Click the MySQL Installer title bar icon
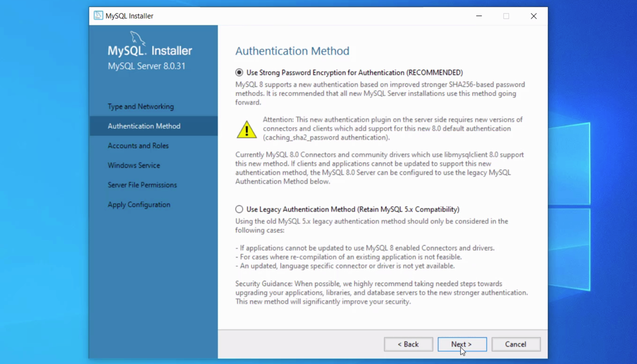This screenshot has height=364, width=637. [99, 16]
